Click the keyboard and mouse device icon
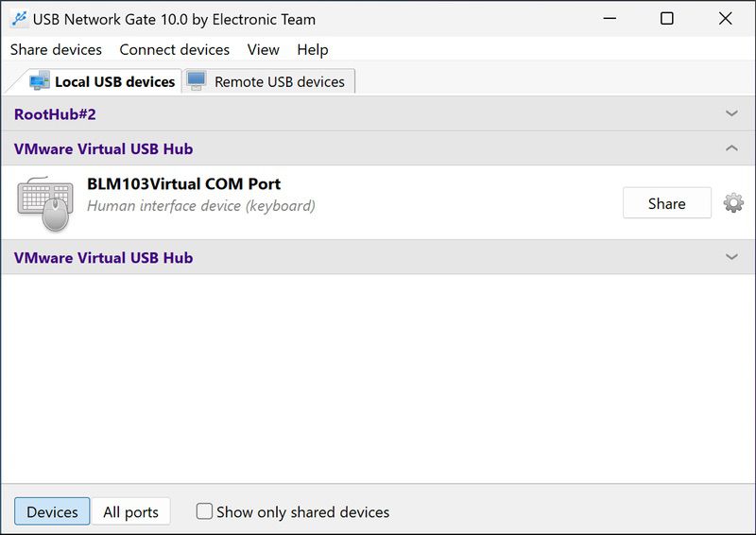 point(45,203)
